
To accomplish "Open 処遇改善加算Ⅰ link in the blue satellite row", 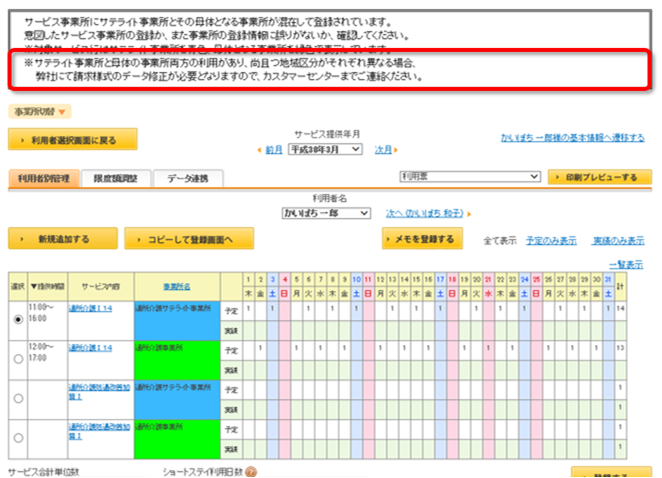I will [x=99, y=392].
